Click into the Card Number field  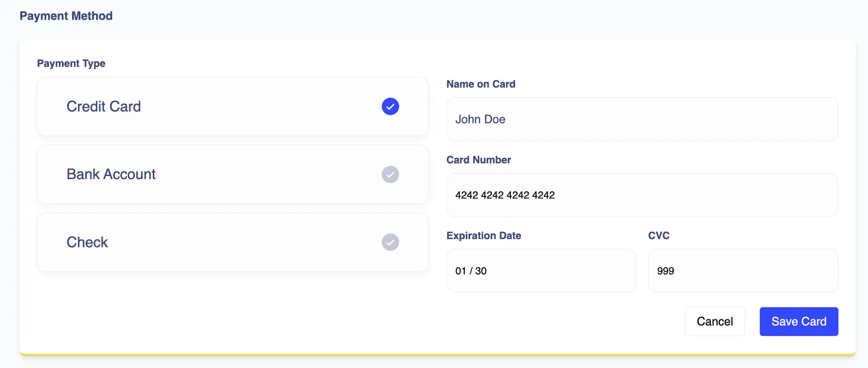point(642,195)
